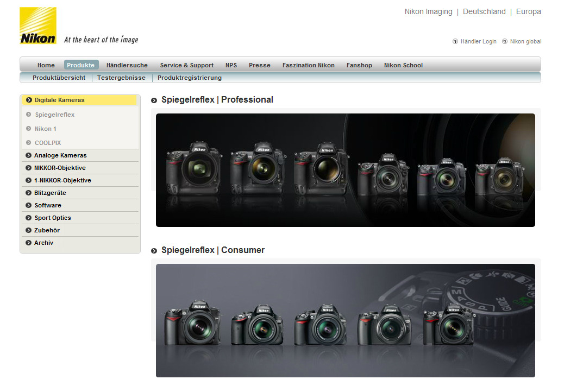Click the arrow icon beside Händler Login

click(455, 41)
